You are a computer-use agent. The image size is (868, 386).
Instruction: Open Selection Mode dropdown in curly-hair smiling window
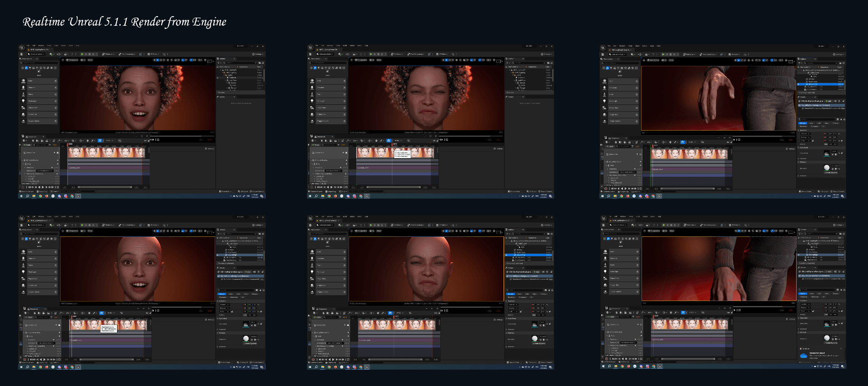[x=36, y=54]
